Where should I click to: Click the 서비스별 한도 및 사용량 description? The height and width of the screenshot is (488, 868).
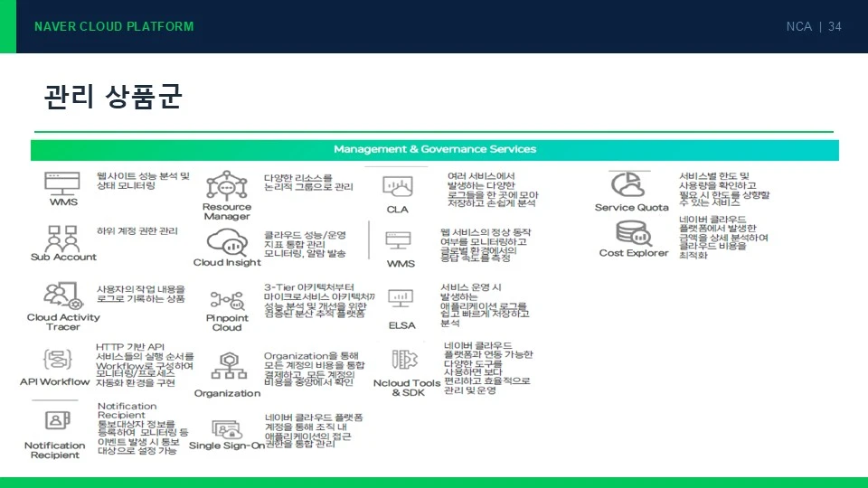pos(724,189)
